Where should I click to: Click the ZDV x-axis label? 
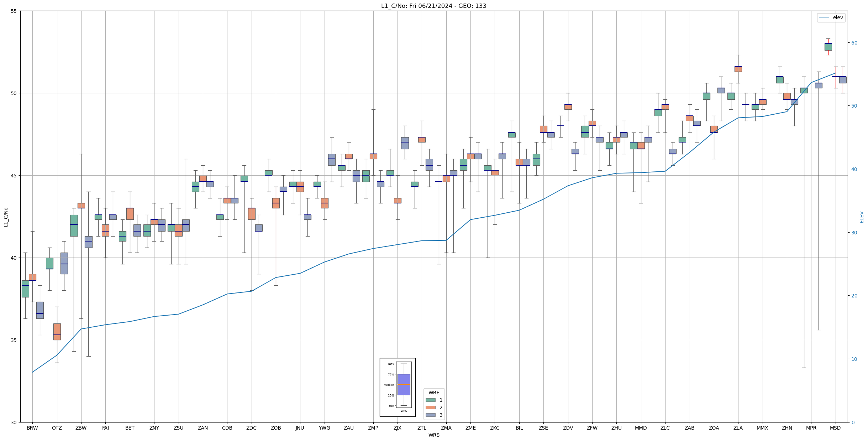pyautogui.click(x=568, y=428)
